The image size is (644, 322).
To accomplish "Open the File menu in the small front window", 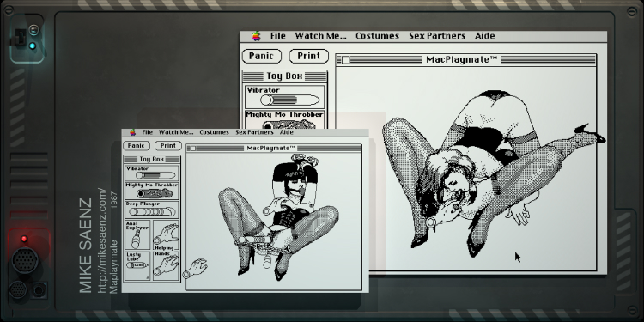I will tap(147, 132).
